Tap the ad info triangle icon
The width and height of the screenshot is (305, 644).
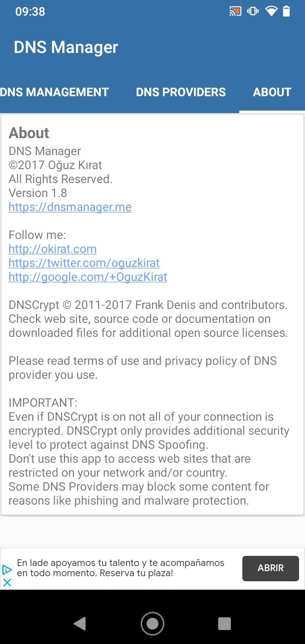(x=7, y=570)
